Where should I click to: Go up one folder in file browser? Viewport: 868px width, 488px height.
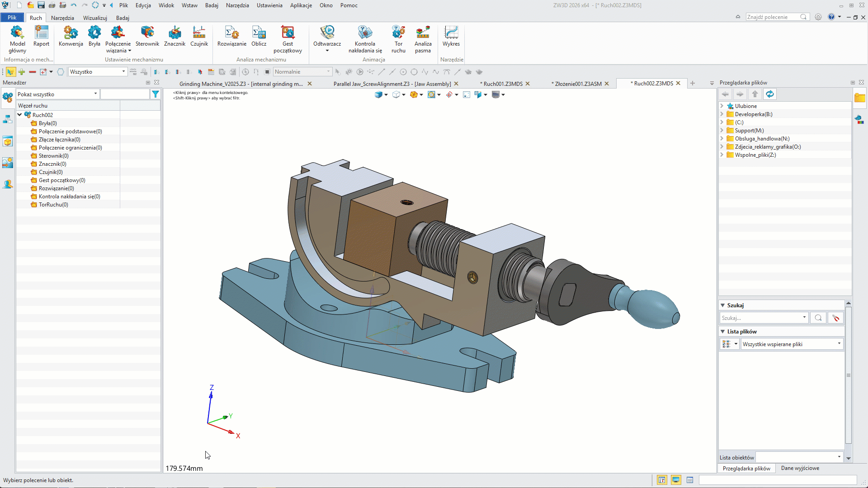[755, 94]
